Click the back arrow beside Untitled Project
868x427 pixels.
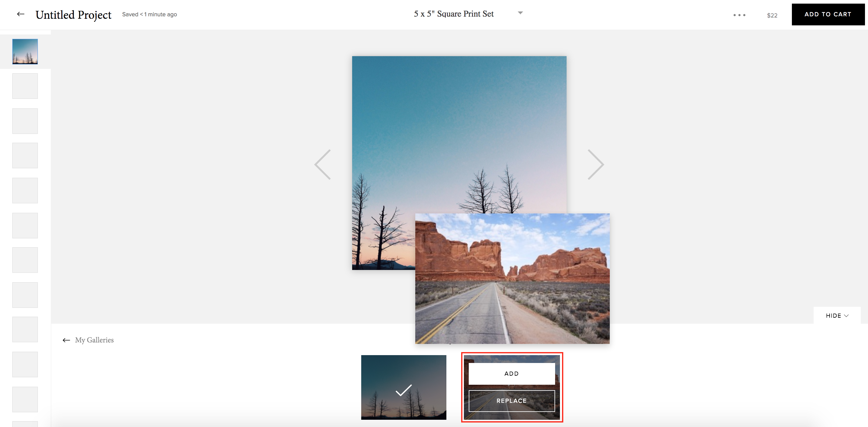(x=21, y=14)
